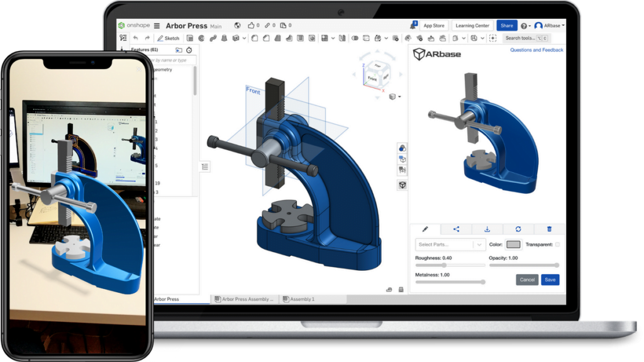Open the Color swatch picker
Screen dimensions: 644x362
coord(513,244)
